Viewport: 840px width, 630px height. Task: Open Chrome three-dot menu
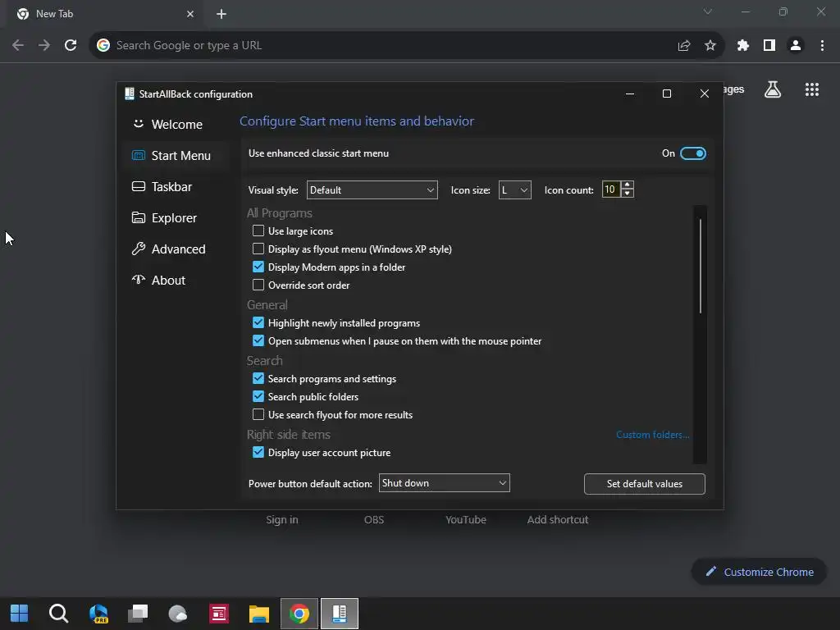tap(822, 46)
